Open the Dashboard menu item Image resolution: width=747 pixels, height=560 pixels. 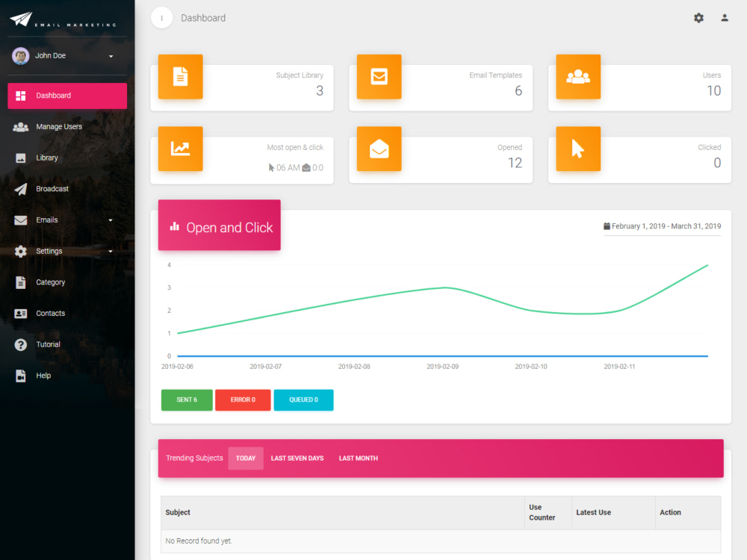(x=67, y=96)
